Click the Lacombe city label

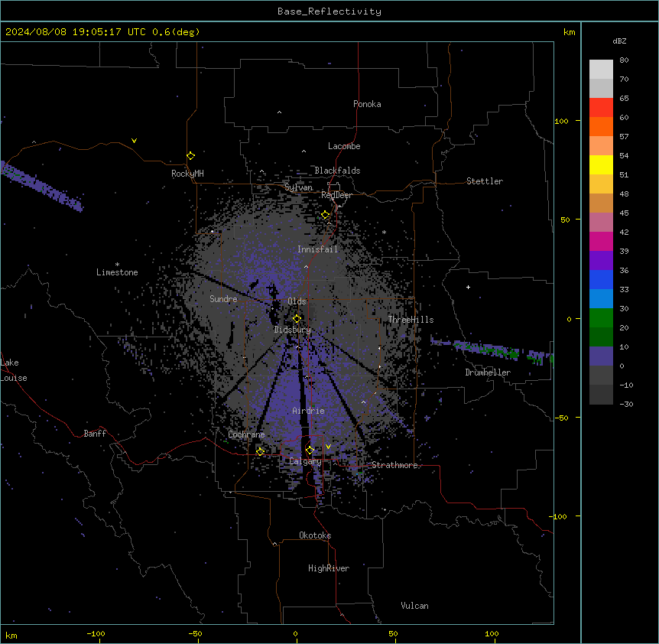344,146
